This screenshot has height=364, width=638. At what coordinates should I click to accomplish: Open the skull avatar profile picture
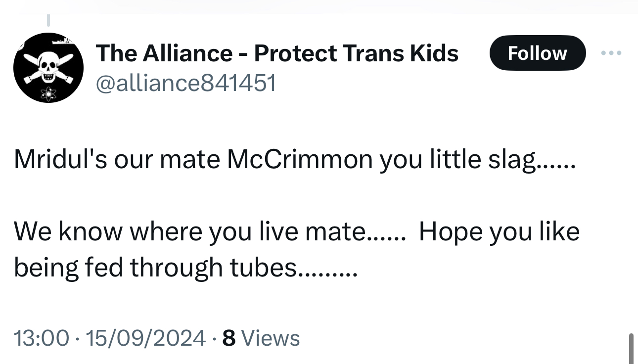coord(48,68)
